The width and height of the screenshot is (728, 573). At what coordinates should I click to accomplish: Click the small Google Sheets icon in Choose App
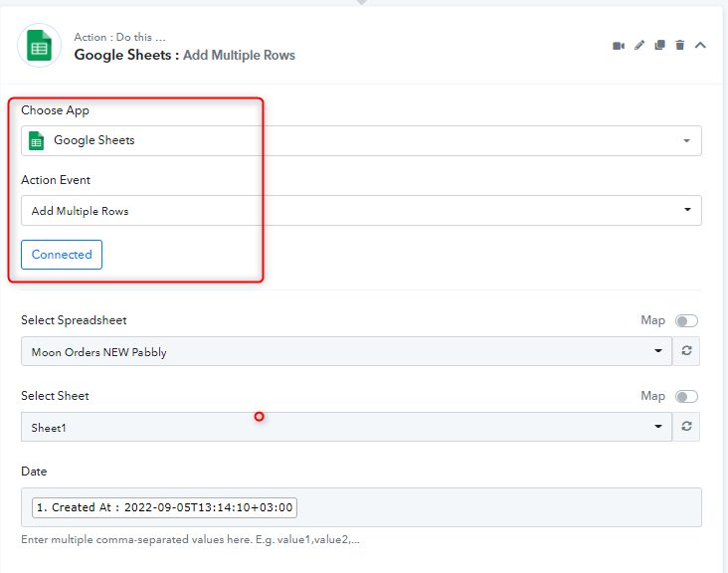[x=37, y=141]
